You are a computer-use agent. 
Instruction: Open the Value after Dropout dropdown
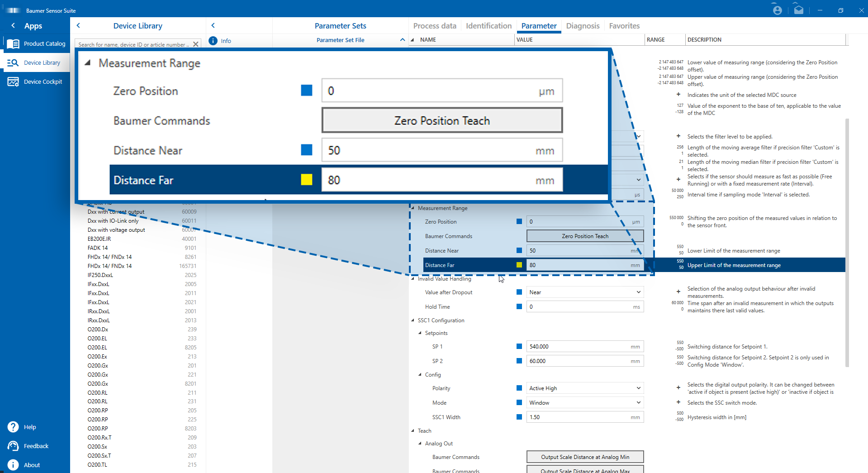pos(585,292)
